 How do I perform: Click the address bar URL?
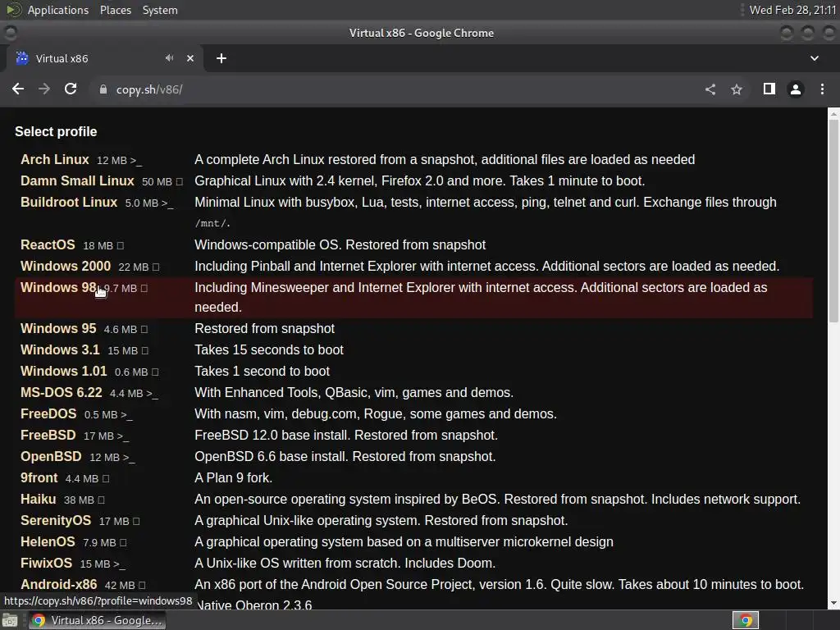tap(149, 89)
